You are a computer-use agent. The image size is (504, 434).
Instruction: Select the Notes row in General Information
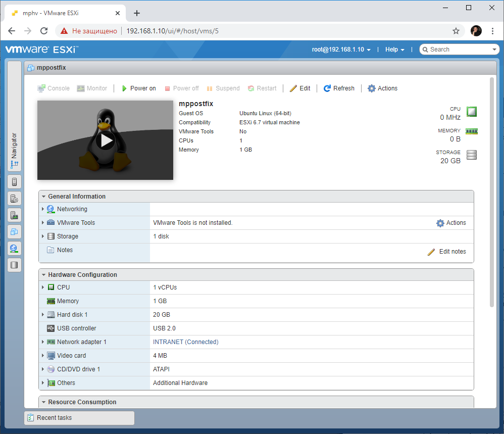pyautogui.click(x=256, y=253)
